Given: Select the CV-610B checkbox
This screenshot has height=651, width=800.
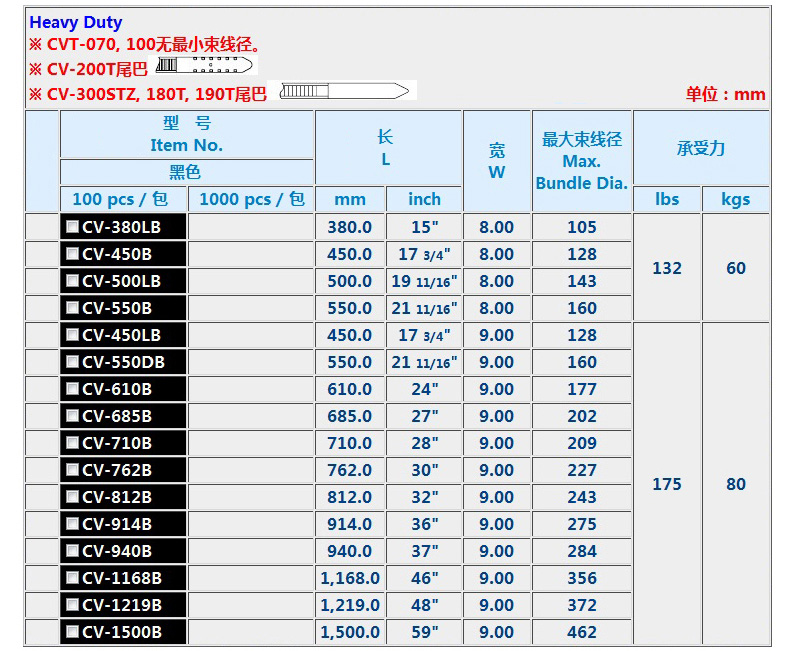Looking at the screenshot, I should tap(72, 389).
